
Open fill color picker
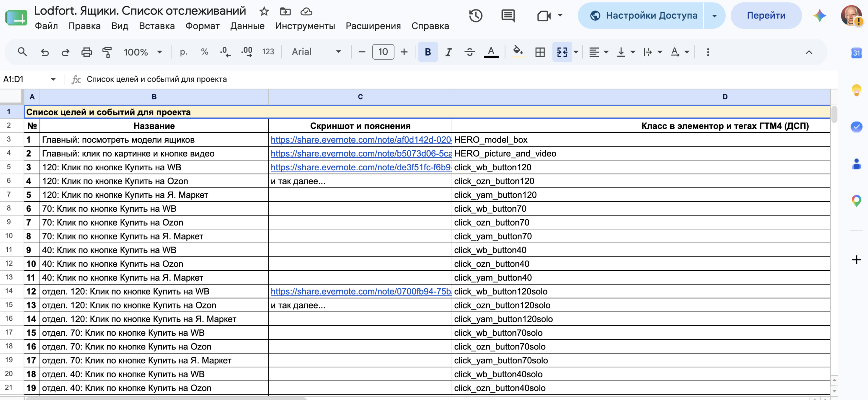point(518,52)
